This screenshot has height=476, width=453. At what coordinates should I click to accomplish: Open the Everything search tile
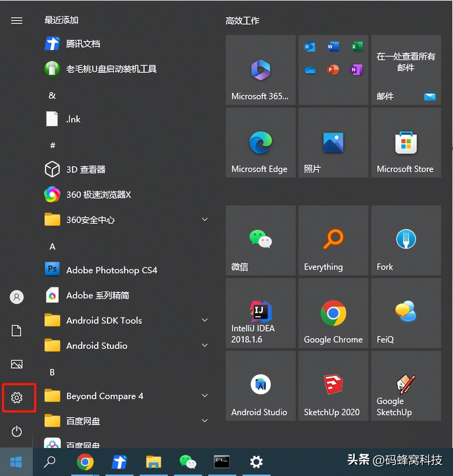(x=333, y=240)
